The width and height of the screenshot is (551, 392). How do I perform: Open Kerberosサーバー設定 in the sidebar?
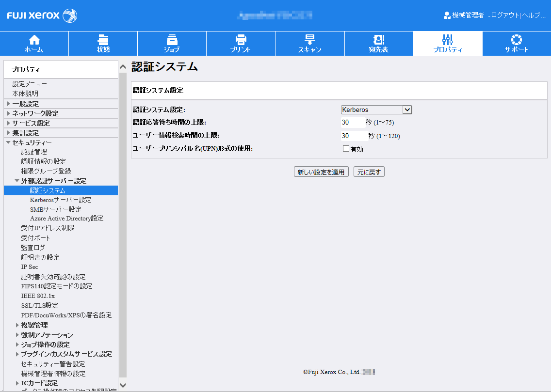tap(60, 200)
